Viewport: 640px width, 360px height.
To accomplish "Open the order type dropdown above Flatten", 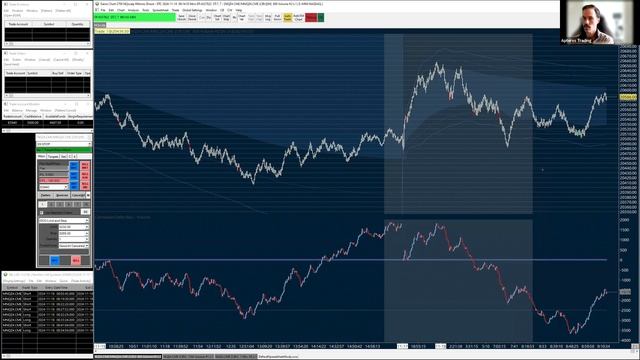I will coord(53,187).
